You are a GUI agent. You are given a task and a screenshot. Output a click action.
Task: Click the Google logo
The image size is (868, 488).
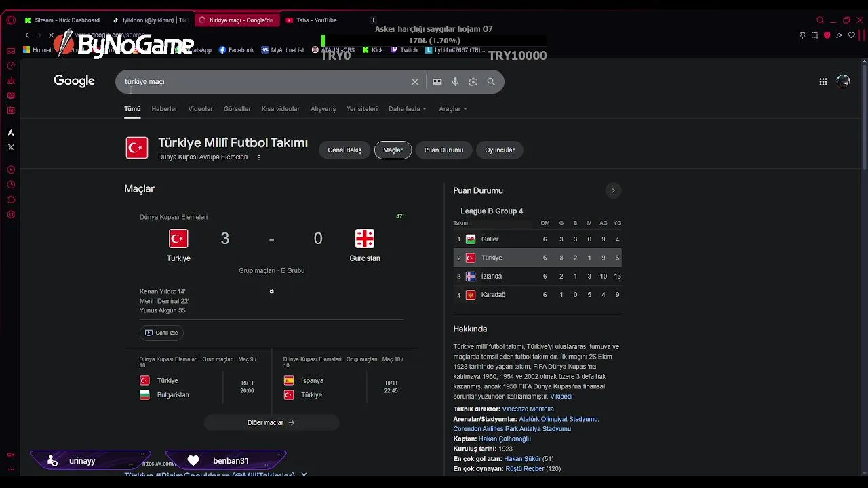pos(74,81)
